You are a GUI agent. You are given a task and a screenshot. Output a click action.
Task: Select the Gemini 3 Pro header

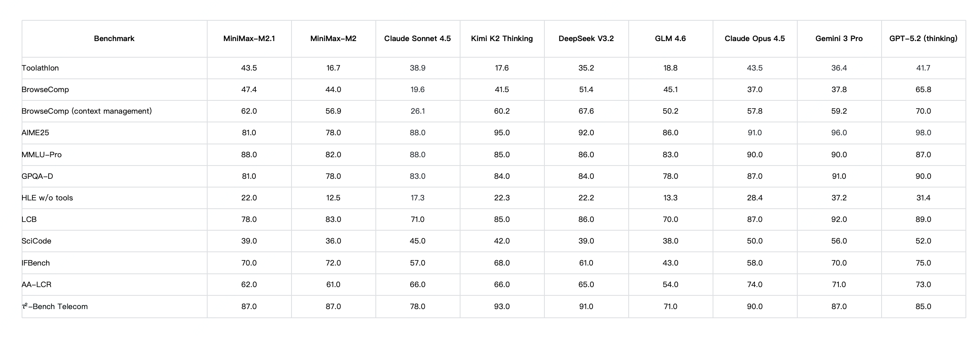839,39
